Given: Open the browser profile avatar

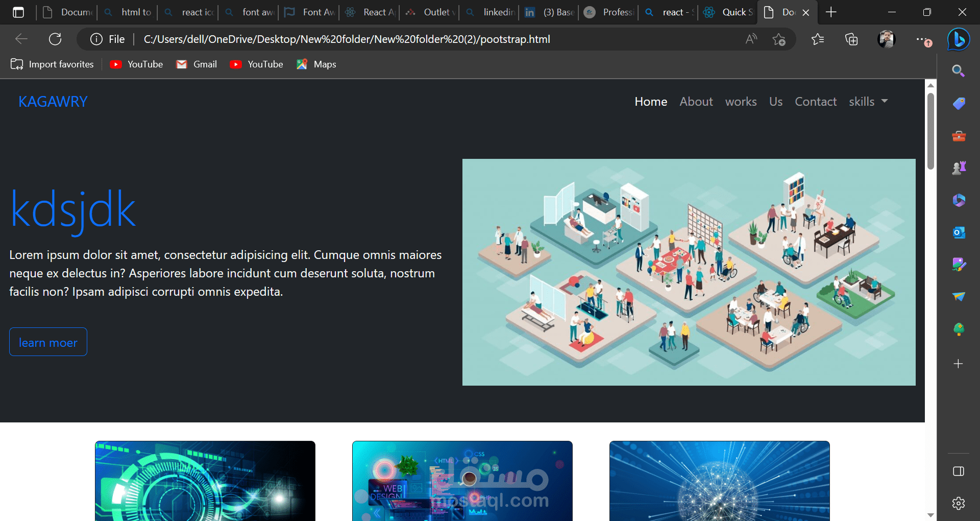Looking at the screenshot, I should [x=887, y=39].
